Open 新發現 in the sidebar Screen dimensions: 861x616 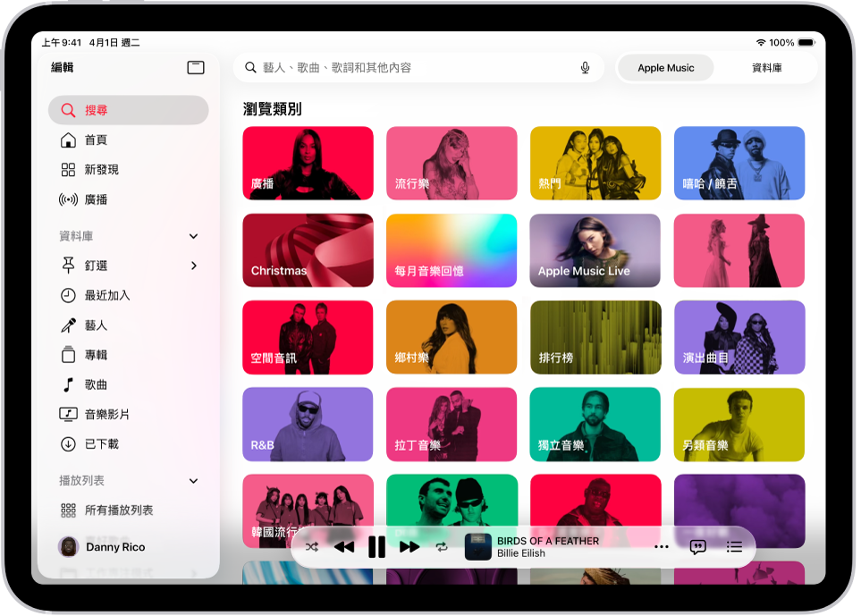(129, 170)
